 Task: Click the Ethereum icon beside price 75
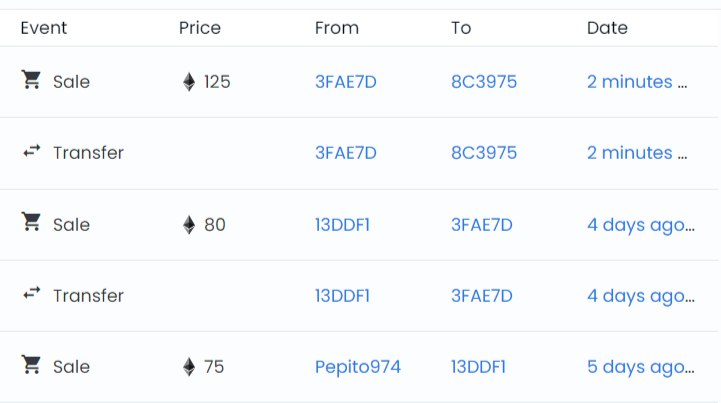pyautogui.click(x=189, y=367)
